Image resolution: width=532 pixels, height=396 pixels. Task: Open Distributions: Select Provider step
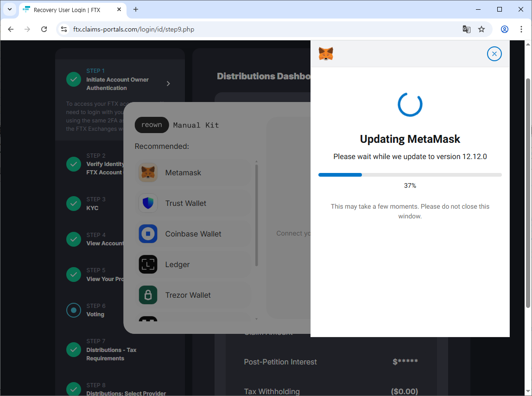[126, 393]
